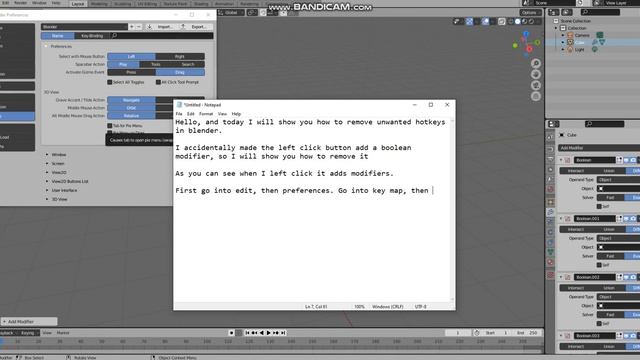Set Select with Mouse Button to Right
Screen dimensions: 640x360
click(x=180, y=56)
